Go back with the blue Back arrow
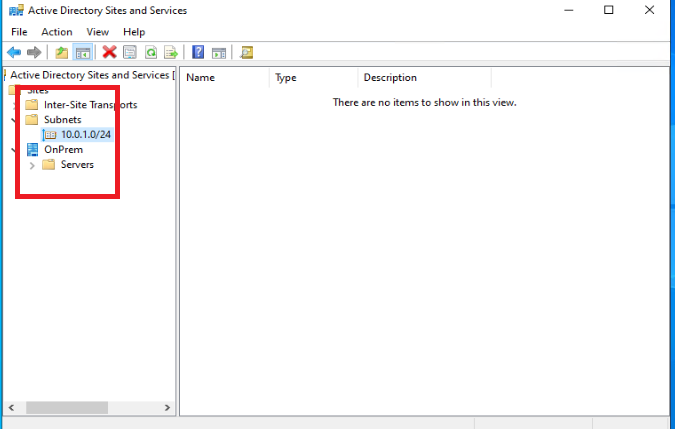Viewport: 675px width, 429px height. (x=14, y=52)
